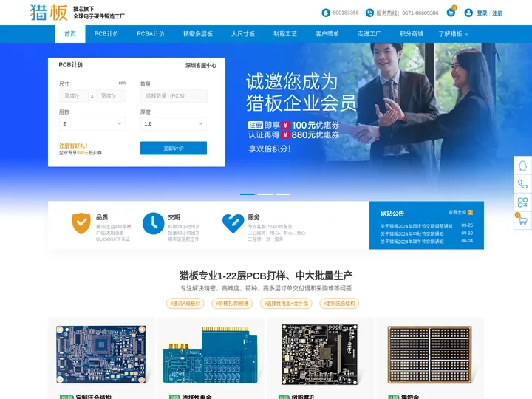
Task: Click the 登录 link
Action: tap(482, 13)
